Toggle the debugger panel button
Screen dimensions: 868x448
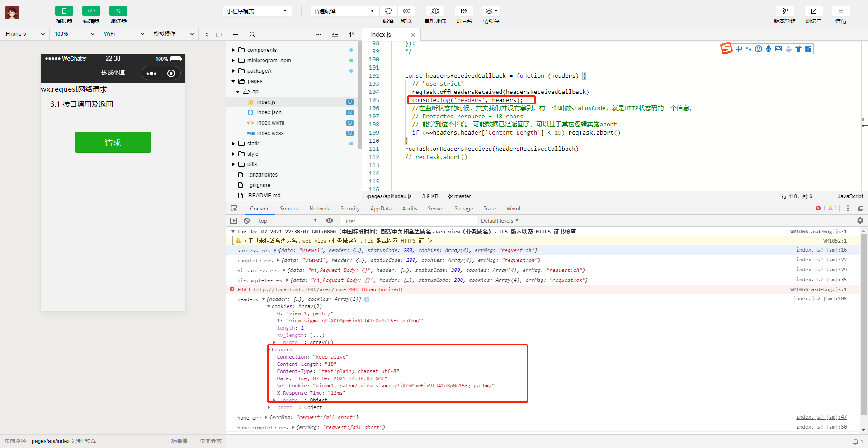118,11
